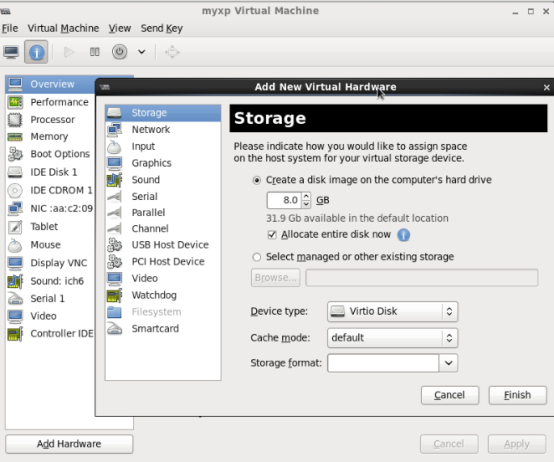Screen dimensions: 554x462
Task: Increase disk size with stepper up arrow
Action: tap(306, 196)
